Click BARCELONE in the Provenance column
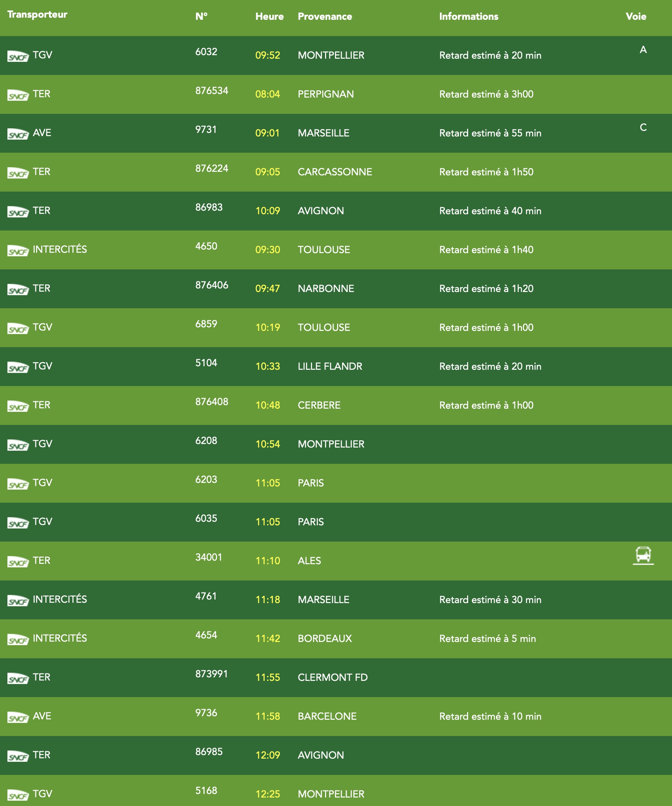The image size is (672, 806). 327,717
